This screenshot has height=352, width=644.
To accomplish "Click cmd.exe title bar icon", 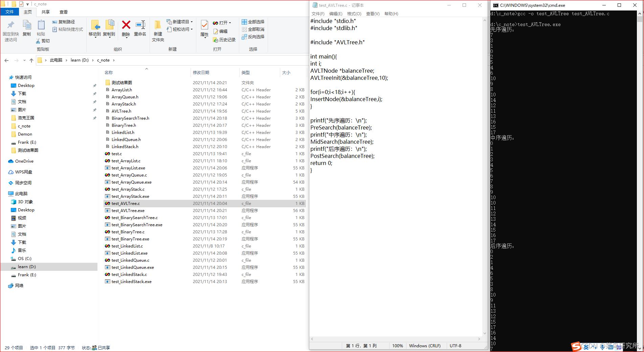I will (x=496, y=5).
